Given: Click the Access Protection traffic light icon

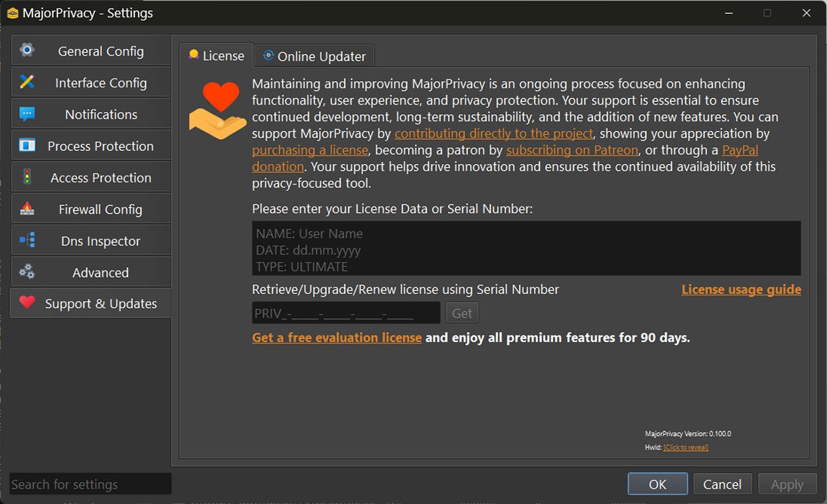Looking at the screenshot, I should click(27, 177).
